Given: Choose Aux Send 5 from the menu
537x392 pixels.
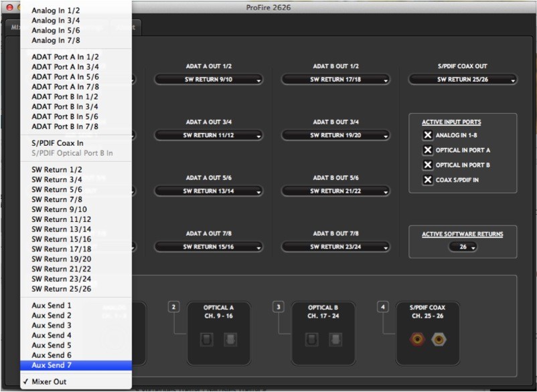Looking at the screenshot, I should [76, 345].
